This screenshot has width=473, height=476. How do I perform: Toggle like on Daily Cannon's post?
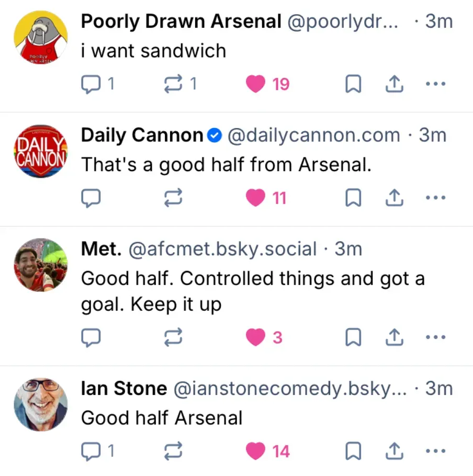(256, 198)
